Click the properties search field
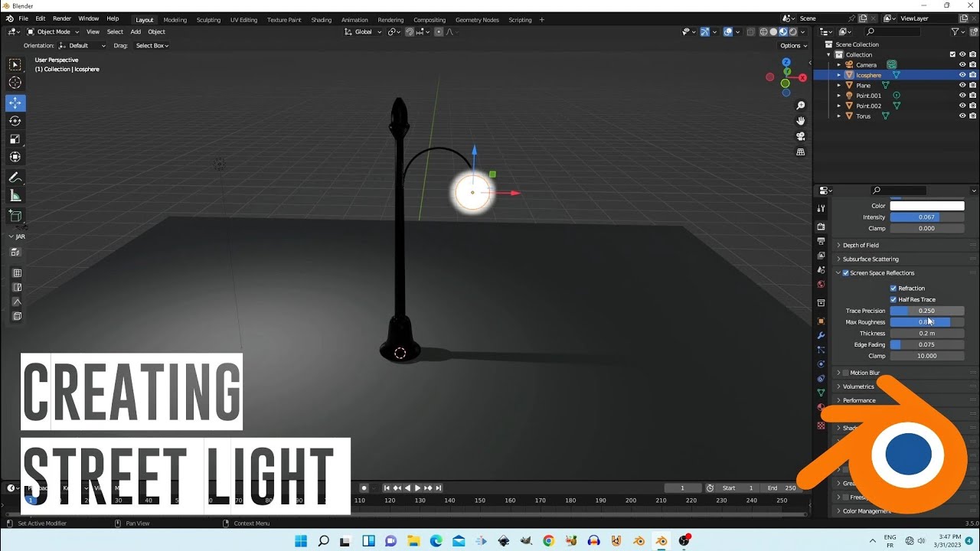Image resolution: width=980 pixels, height=551 pixels. tap(899, 191)
